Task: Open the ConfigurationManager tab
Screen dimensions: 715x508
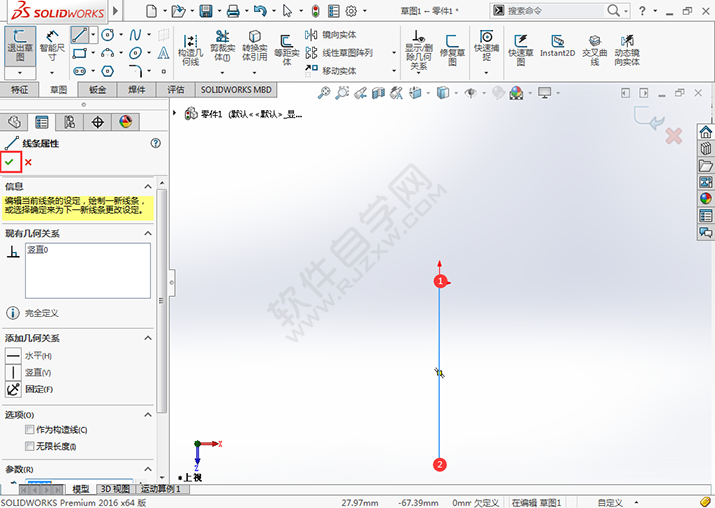Action: point(69,122)
